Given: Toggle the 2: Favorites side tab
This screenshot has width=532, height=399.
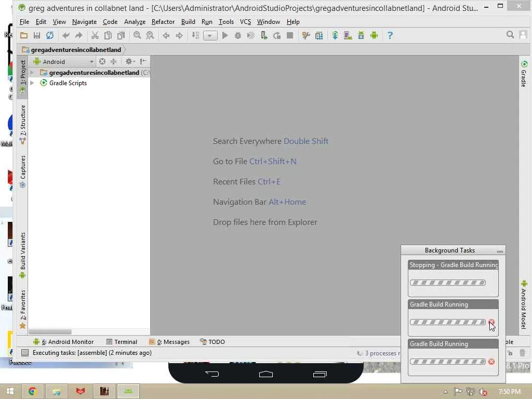Looking at the screenshot, I should pos(22,309).
